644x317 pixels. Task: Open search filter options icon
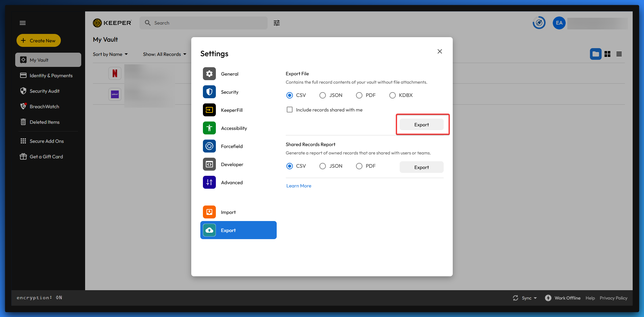point(277,23)
